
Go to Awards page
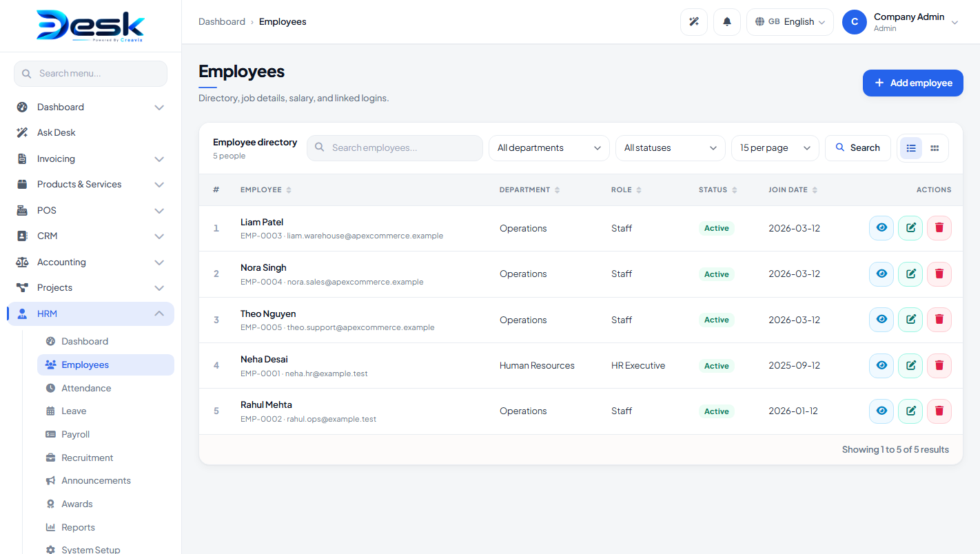105,504
